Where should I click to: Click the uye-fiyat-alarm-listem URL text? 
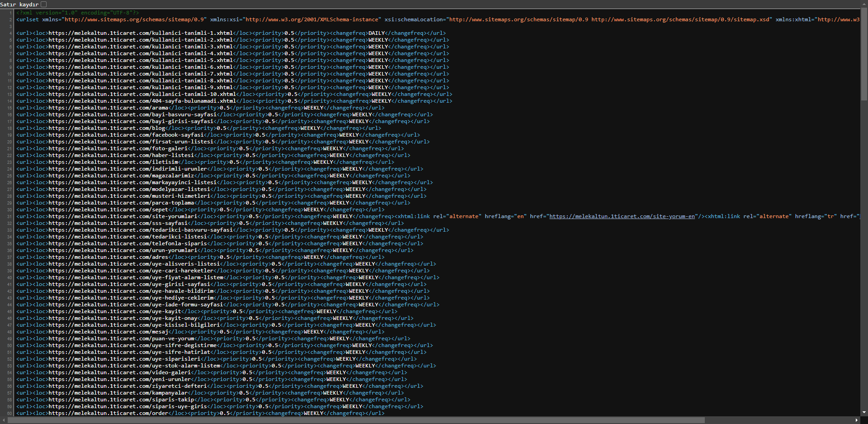pos(136,277)
